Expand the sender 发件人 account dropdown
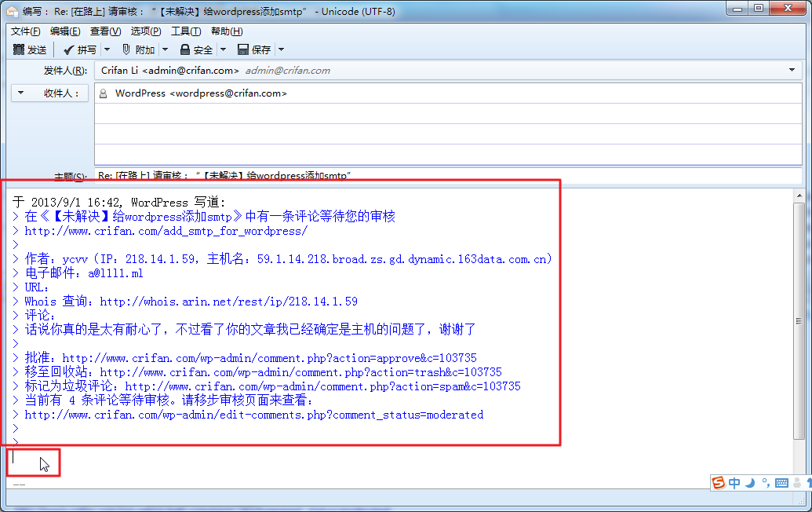This screenshot has height=512, width=812. (x=792, y=70)
